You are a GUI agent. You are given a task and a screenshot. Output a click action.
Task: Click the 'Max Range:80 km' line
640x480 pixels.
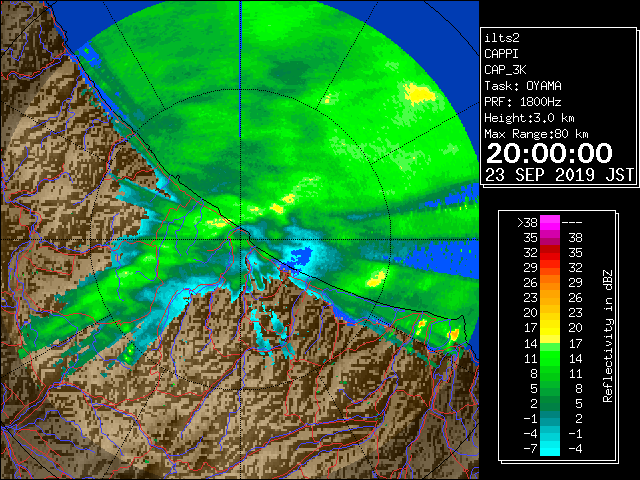point(536,134)
